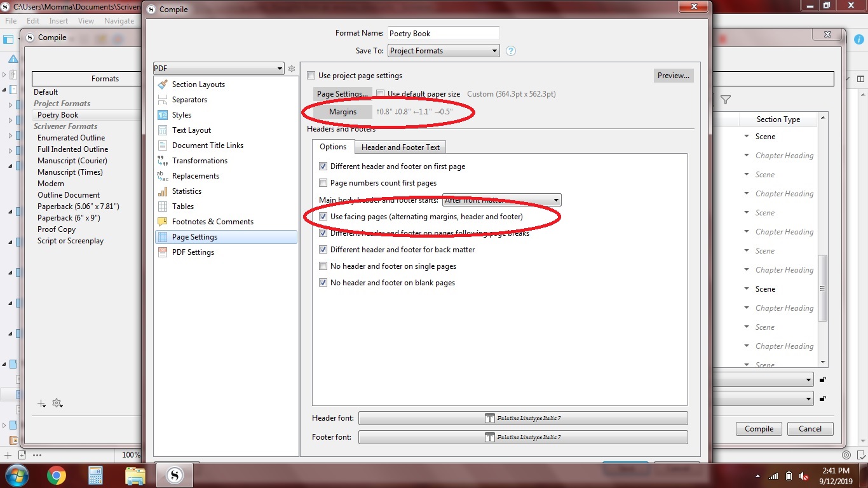This screenshot has height=488, width=868.
Task: Open the Navigate menu
Action: 119,21
